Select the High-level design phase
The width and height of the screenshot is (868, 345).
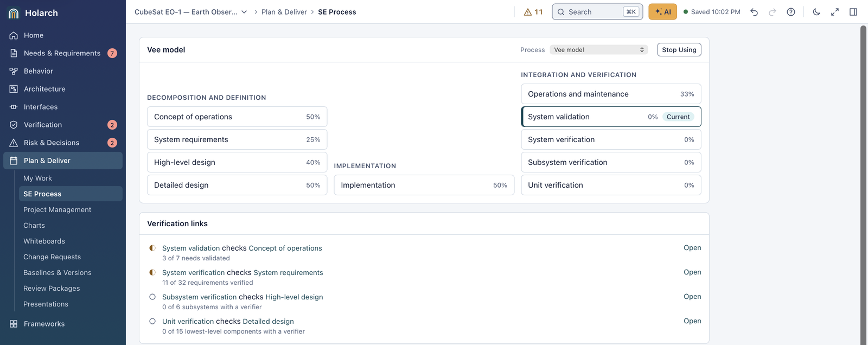pyautogui.click(x=237, y=162)
